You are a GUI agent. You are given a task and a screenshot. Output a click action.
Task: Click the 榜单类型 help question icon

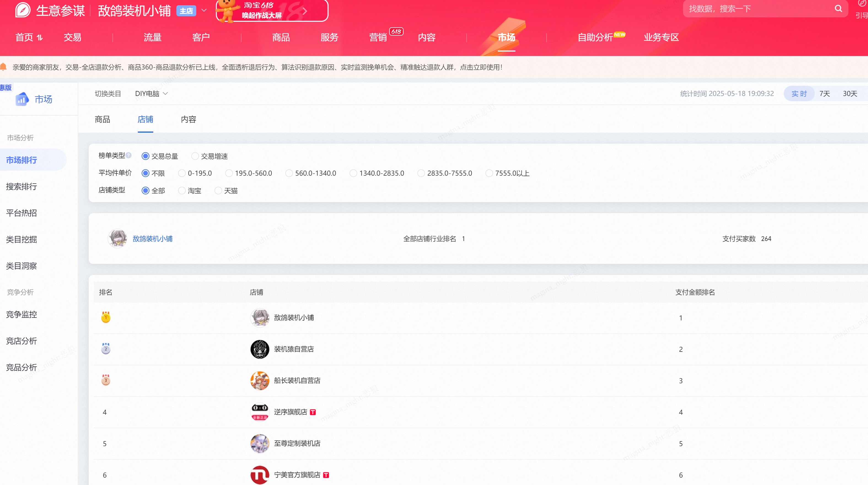pos(128,156)
